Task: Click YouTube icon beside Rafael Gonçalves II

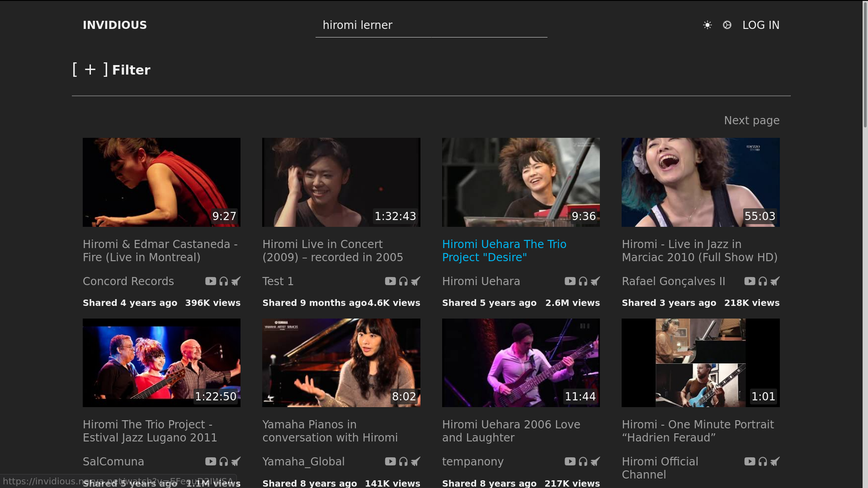Action: tap(750, 281)
